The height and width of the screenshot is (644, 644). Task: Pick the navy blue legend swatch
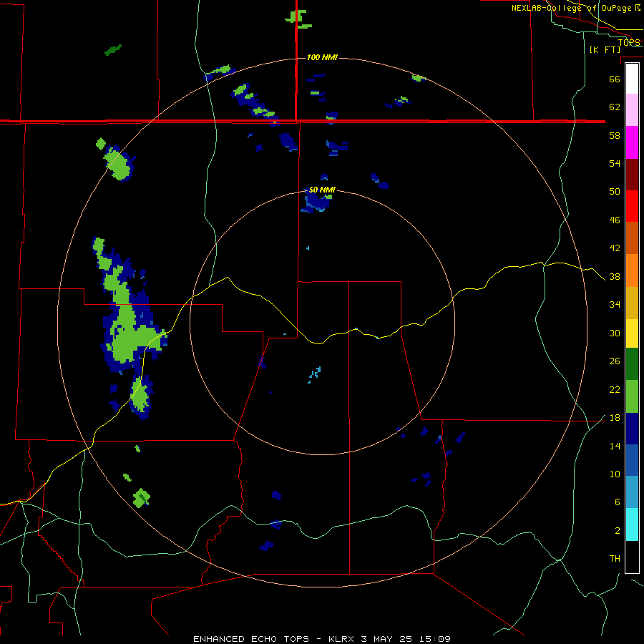pos(632,429)
